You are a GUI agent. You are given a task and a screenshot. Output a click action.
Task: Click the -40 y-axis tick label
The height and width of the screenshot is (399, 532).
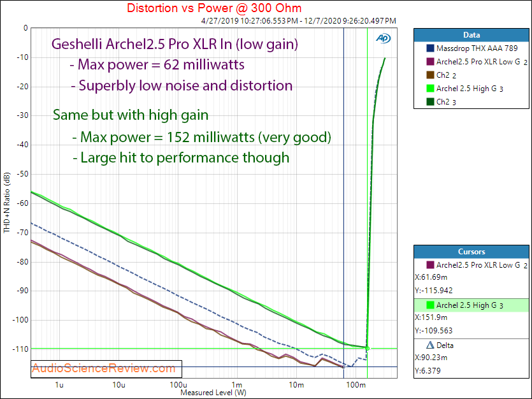click(22, 145)
